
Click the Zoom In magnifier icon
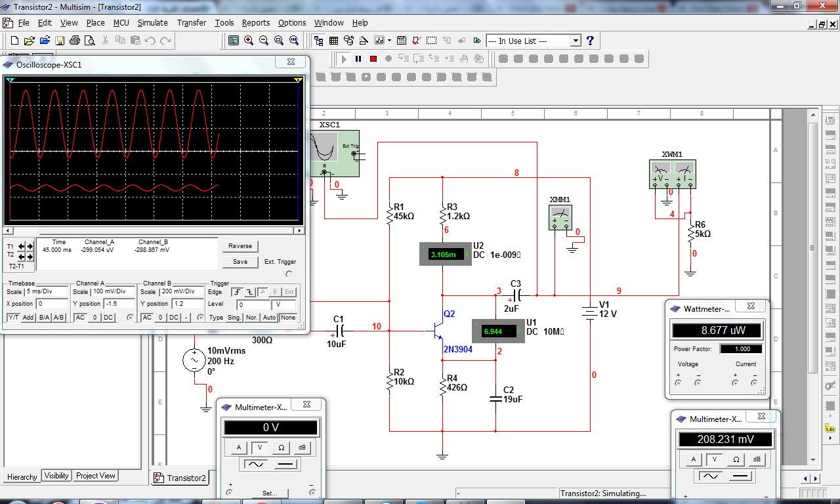(249, 41)
